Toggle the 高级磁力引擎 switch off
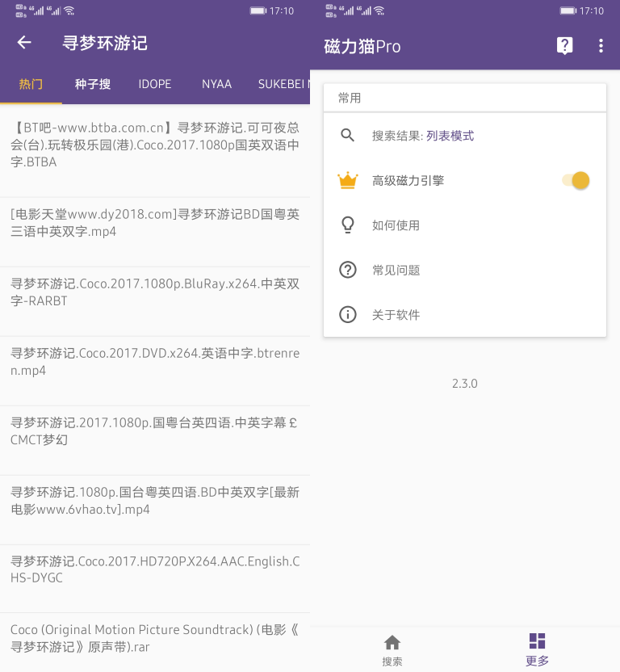 click(x=576, y=180)
